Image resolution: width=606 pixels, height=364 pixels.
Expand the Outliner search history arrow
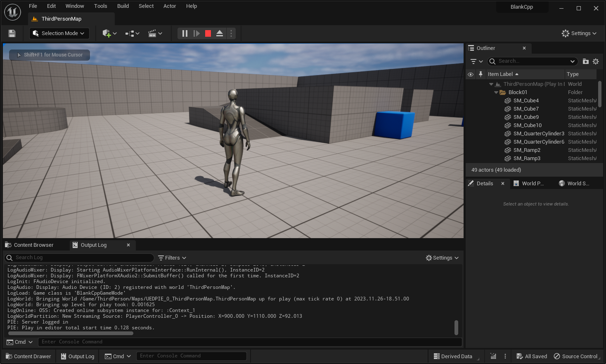[x=573, y=61]
